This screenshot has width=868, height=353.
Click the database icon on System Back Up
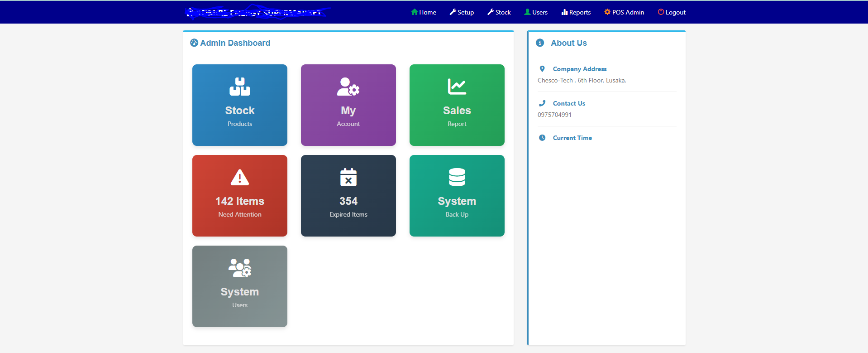pos(457,177)
